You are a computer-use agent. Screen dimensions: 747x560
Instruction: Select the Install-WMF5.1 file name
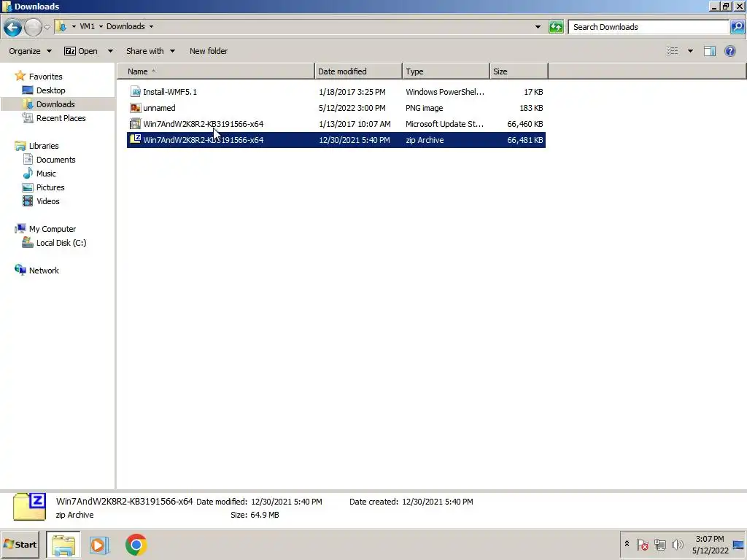click(170, 92)
